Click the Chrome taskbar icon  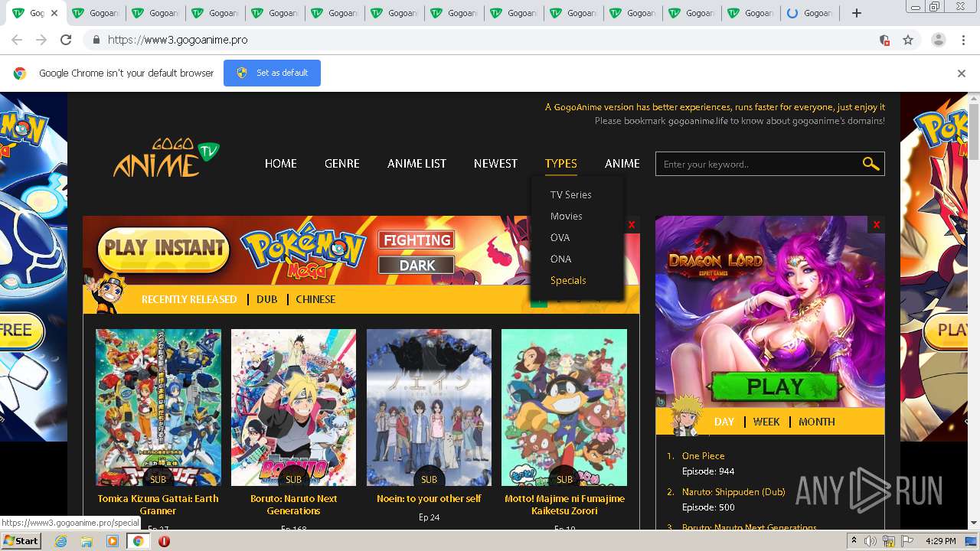[x=139, y=541]
